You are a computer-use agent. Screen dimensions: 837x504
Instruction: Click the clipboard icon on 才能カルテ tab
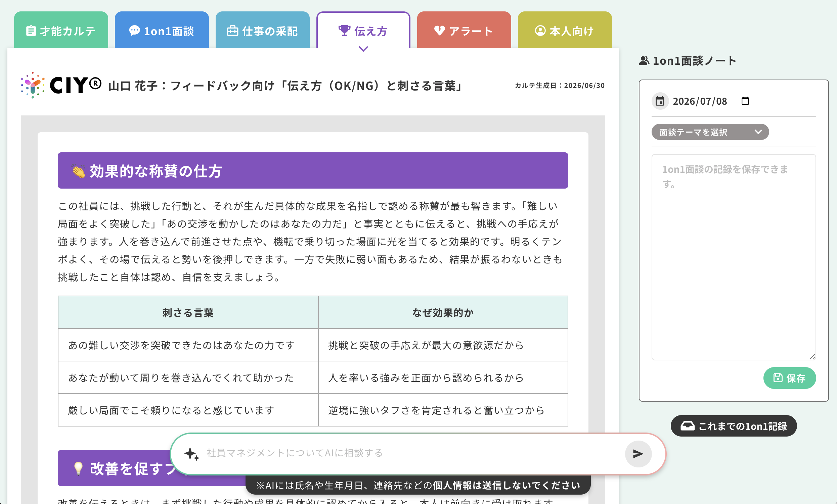pyautogui.click(x=31, y=31)
